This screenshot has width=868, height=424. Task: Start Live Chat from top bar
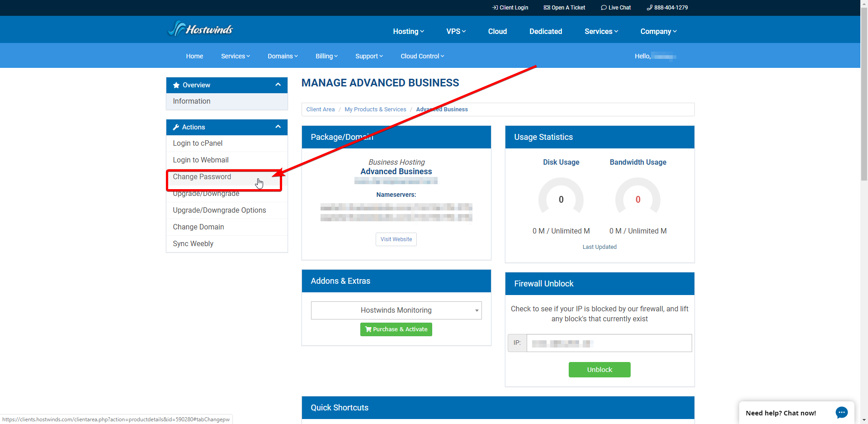[x=616, y=8]
